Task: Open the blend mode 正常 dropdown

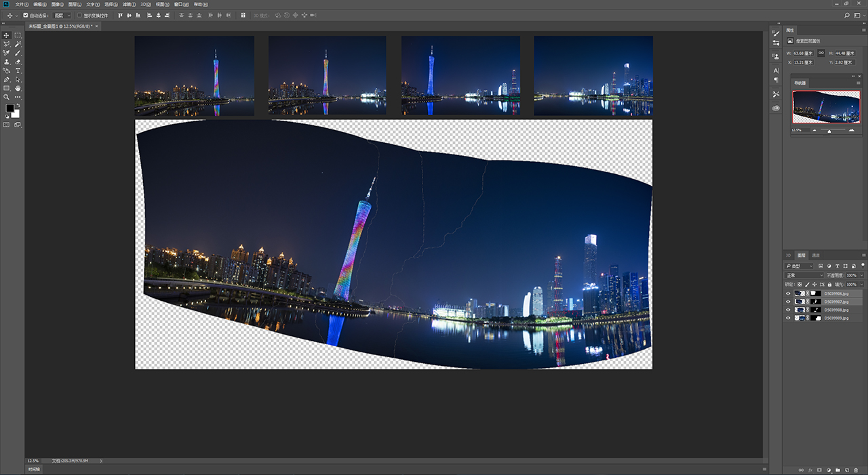Action: (804, 275)
